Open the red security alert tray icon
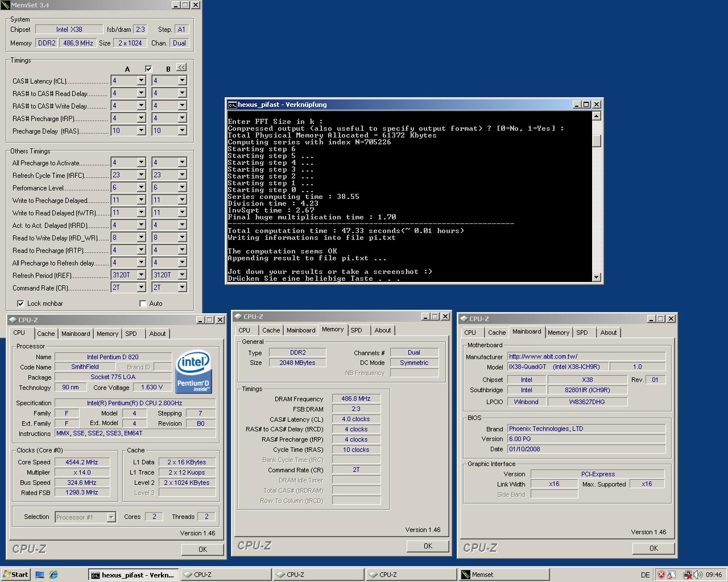 661,575
